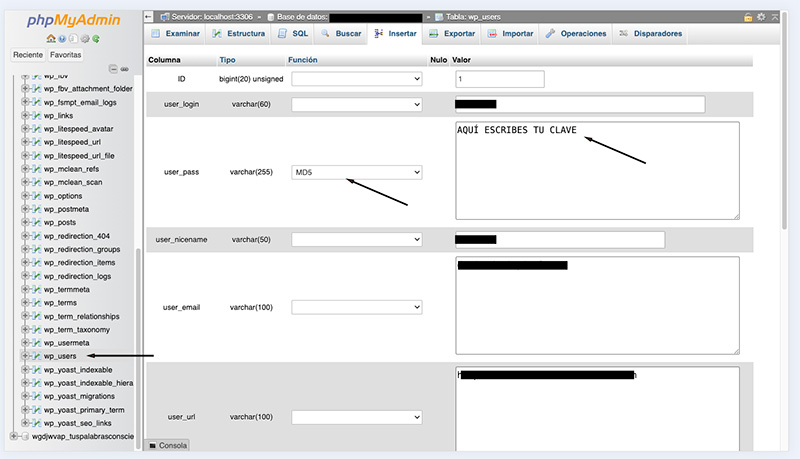This screenshot has height=459, width=800.
Task: Select the wp_usermeta table link
Action: 66,343
